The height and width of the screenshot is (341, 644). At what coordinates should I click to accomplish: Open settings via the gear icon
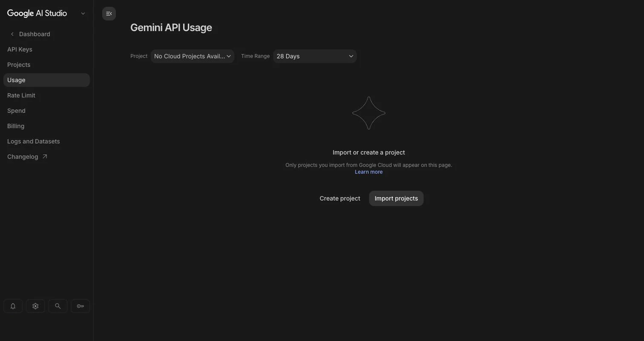pyautogui.click(x=35, y=306)
